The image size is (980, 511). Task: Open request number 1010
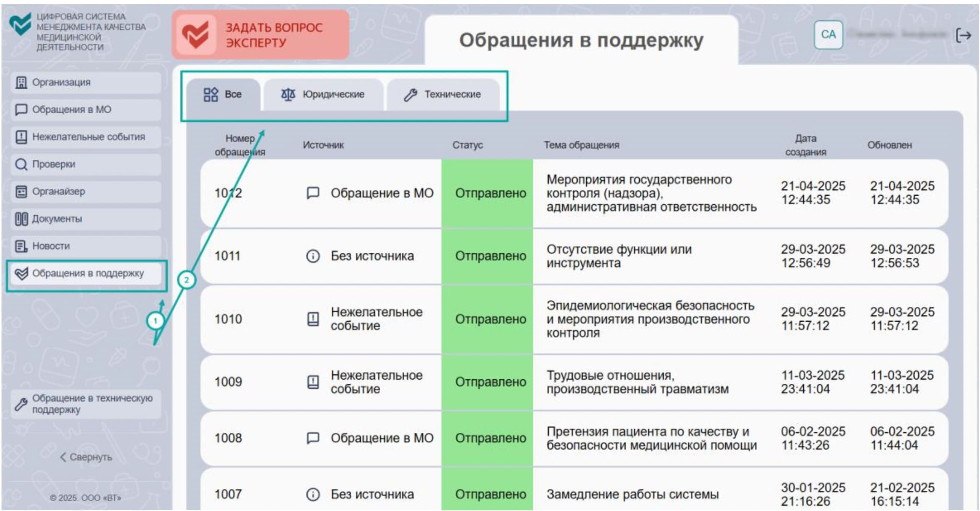coord(228,319)
